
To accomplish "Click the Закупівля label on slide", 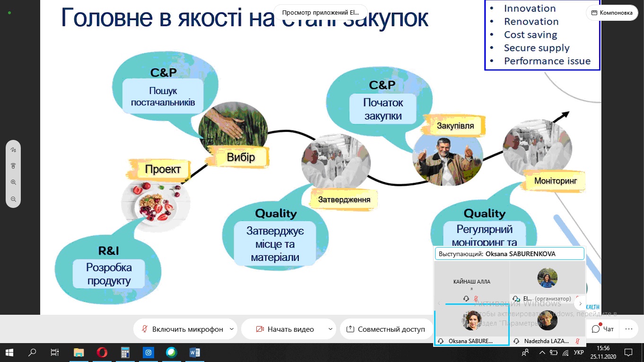I will coord(455,126).
